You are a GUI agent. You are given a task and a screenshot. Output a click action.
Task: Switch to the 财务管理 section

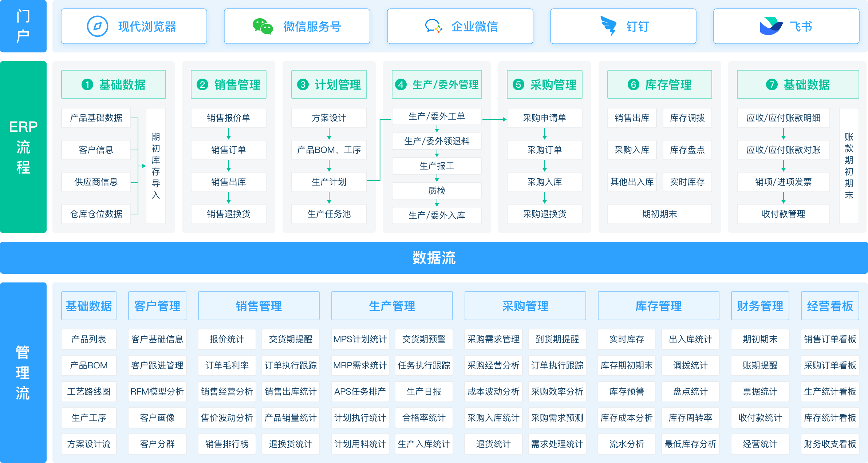760,306
